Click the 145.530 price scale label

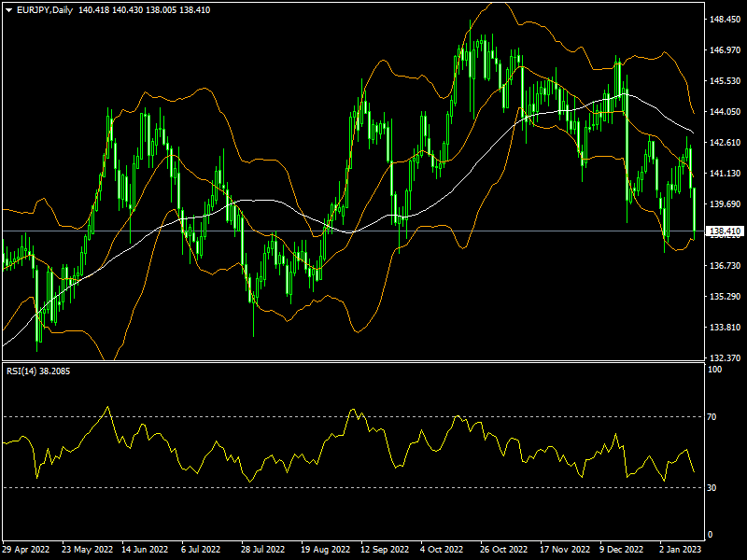[x=726, y=81]
